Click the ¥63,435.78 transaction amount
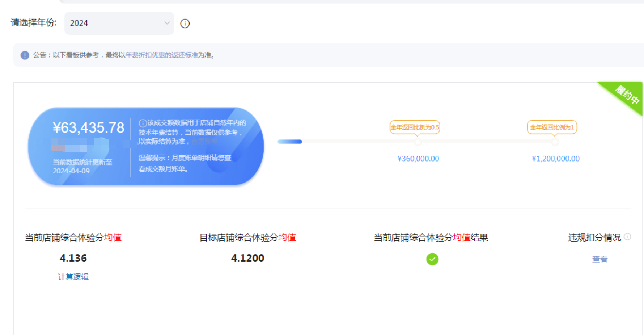644x335 pixels. (88, 128)
